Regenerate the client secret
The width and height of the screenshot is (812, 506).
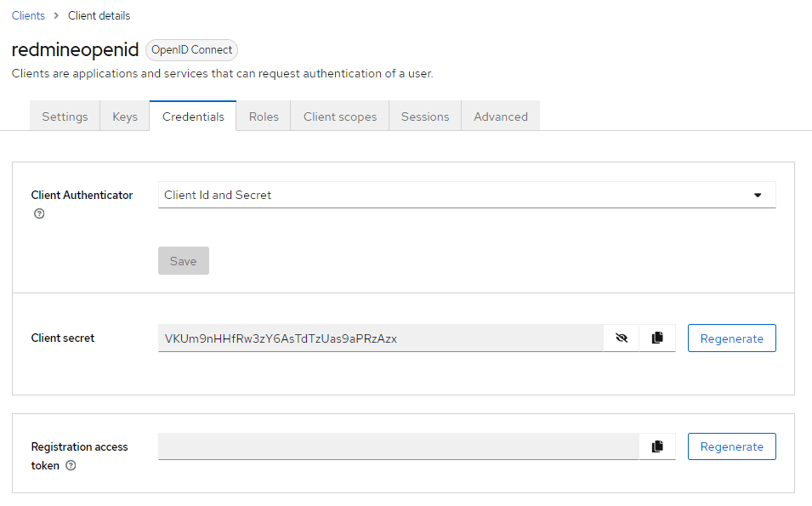(731, 338)
